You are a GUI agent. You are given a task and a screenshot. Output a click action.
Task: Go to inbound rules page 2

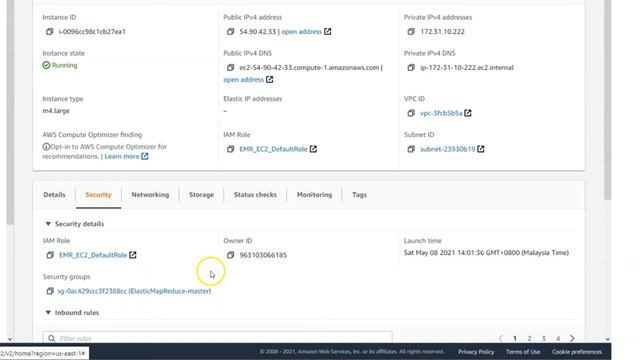tap(529, 338)
